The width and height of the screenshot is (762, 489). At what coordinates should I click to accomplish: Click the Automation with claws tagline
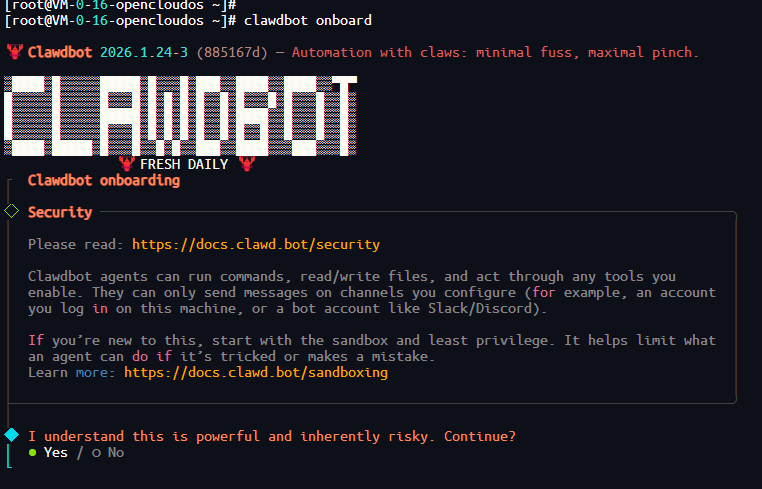point(495,52)
